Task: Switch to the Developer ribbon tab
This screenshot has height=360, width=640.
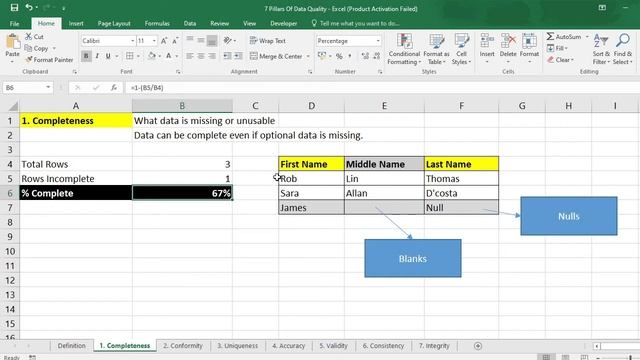Action: [x=284, y=24]
